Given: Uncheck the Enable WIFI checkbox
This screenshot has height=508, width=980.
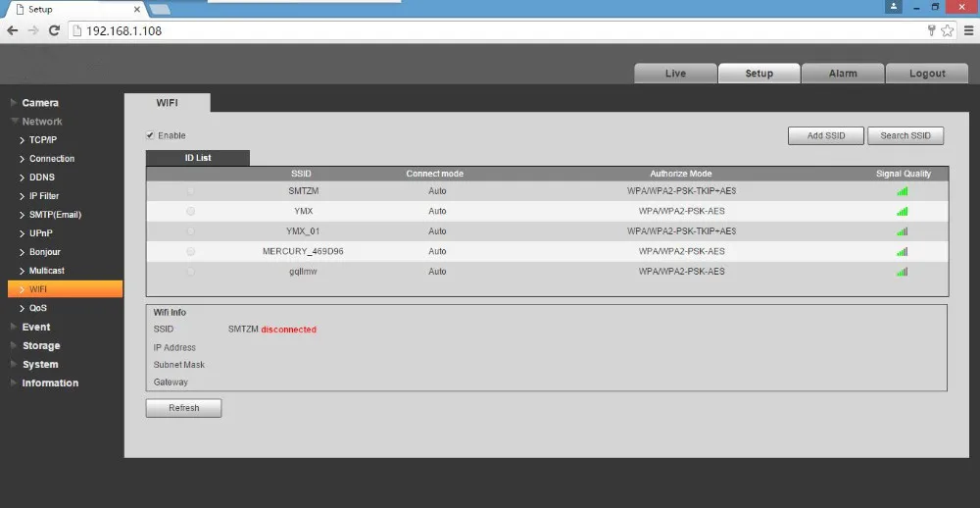Looking at the screenshot, I should (x=150, y=135).
